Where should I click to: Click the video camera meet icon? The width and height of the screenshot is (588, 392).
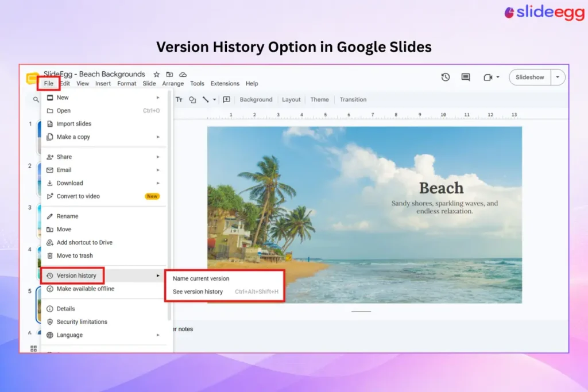point(488,77)
